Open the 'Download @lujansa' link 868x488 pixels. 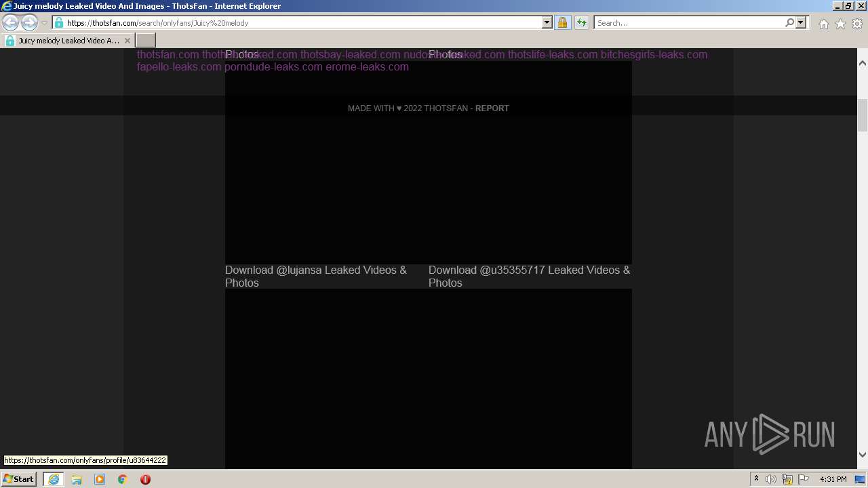[316, 276]
